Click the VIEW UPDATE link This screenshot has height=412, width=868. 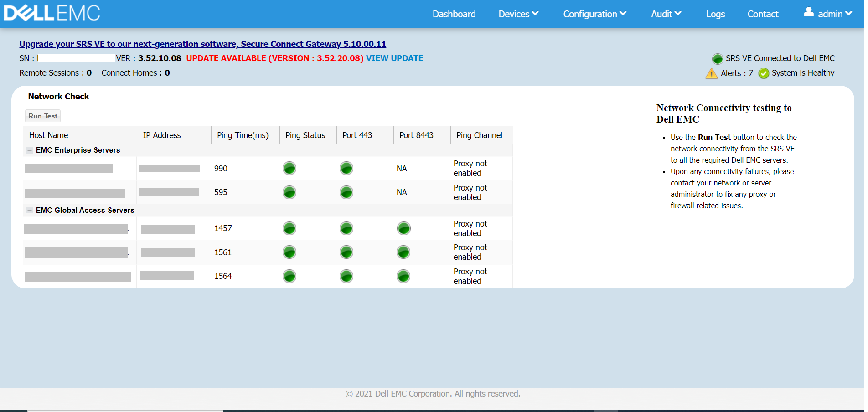(394, 58)
